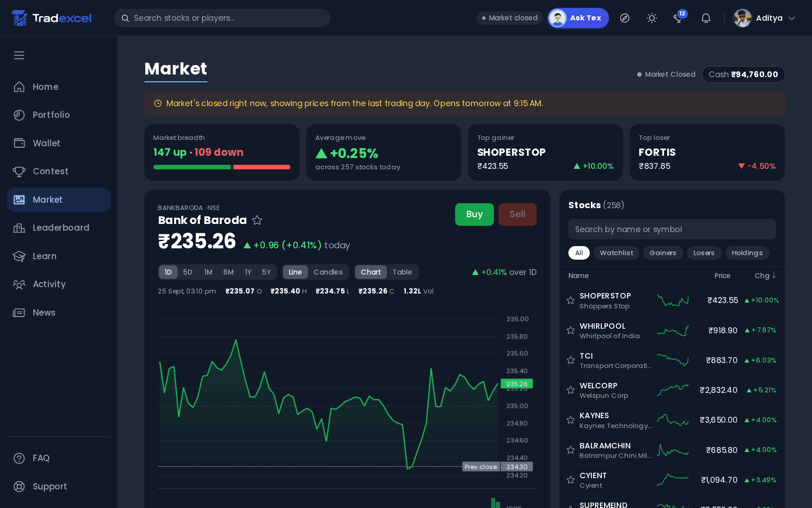Open Aditya profile dropdown
Viewport: 812px width, 508px height.
pos(764,18)
